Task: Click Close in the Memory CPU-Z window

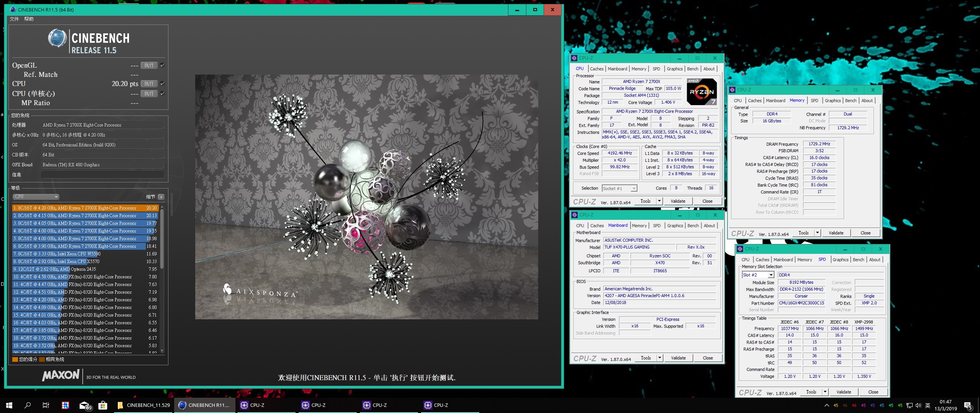Action: [866, 233]
